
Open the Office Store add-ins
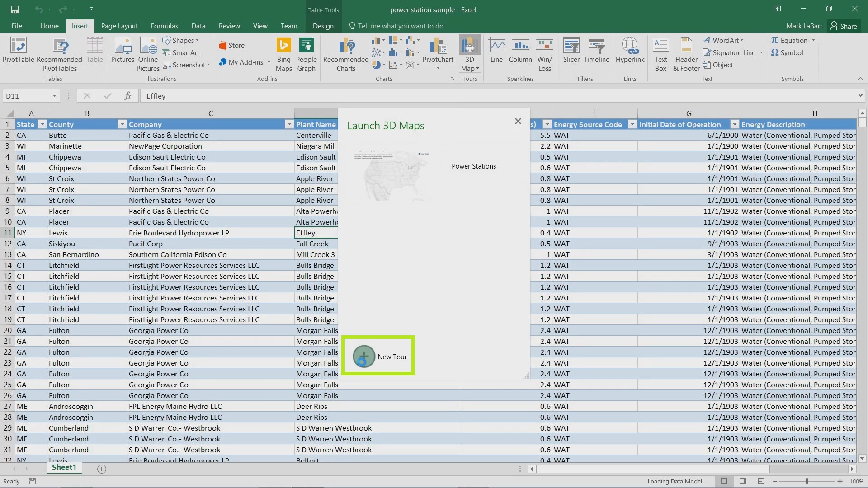231,45
